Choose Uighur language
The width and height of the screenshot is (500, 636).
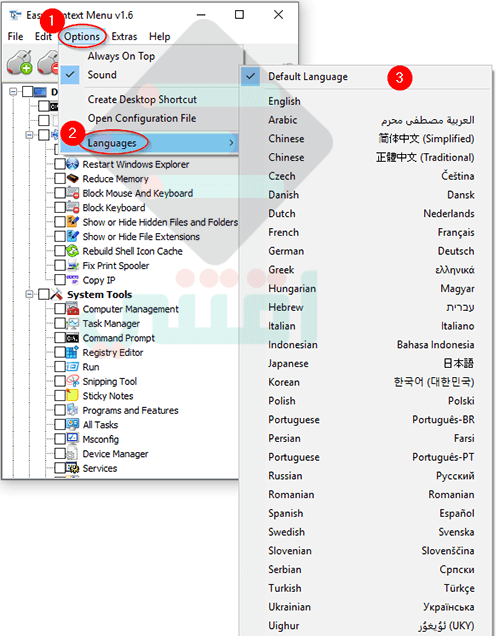pos(366,625)
